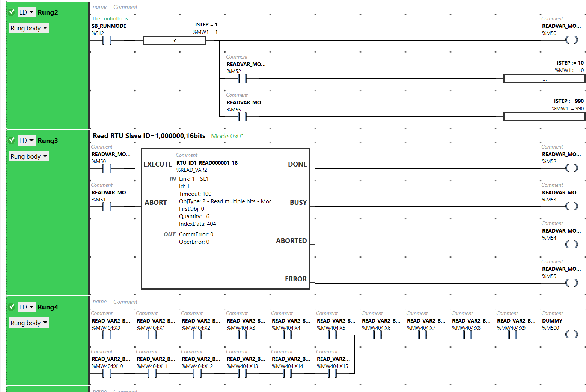Click the 'Mode 0x01' rung comment
Image resolution: width=586 pixels, height=392 pixels.
227,136
